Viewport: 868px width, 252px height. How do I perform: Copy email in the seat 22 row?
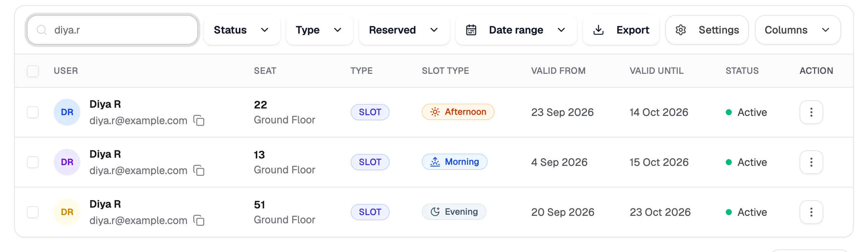click(x=199, y=120)
